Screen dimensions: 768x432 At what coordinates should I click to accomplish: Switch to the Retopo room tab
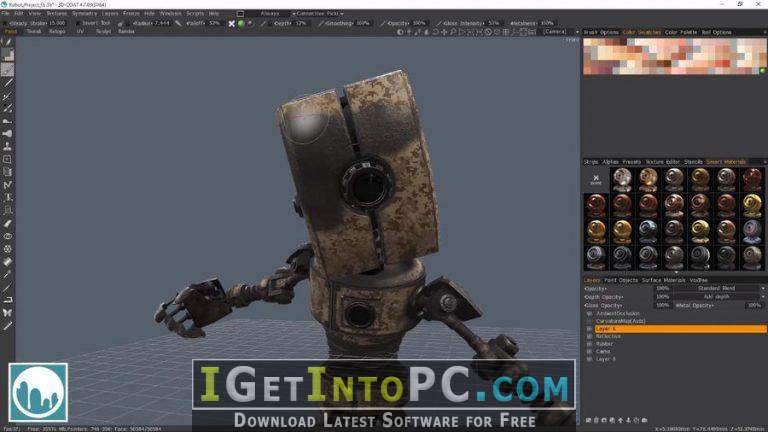tap(57, 31)
